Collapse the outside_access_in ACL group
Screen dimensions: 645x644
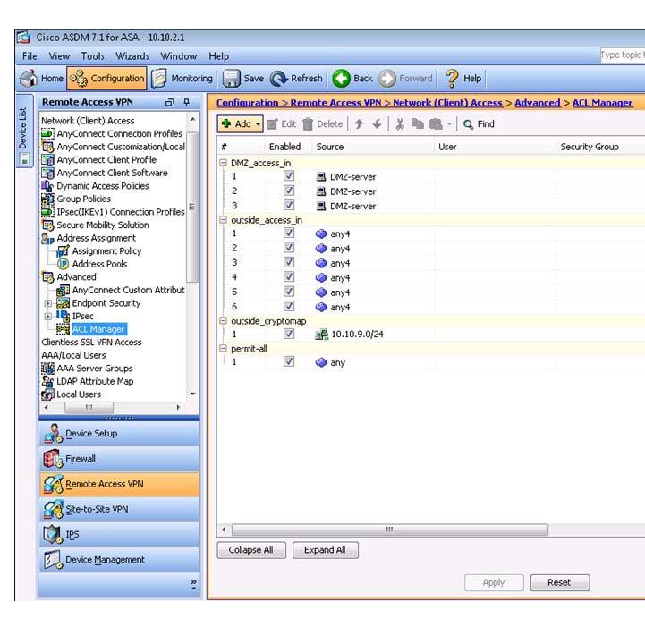[x=223, y=219]
